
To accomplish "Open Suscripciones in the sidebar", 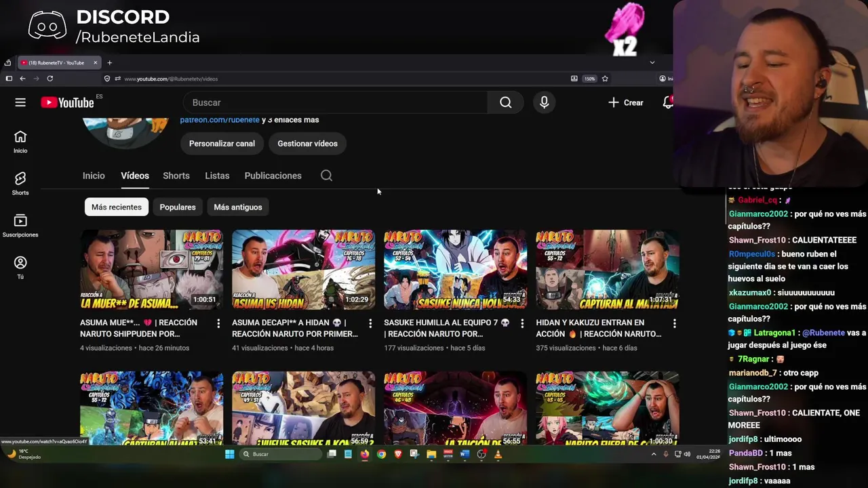I will point(20,226).
